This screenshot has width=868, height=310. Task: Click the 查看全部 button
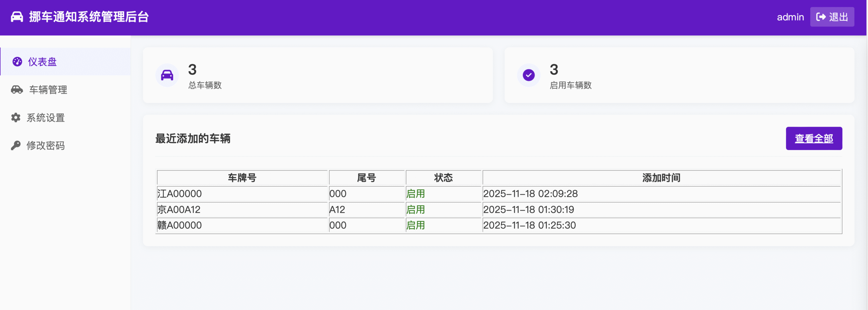click(814, 138)
